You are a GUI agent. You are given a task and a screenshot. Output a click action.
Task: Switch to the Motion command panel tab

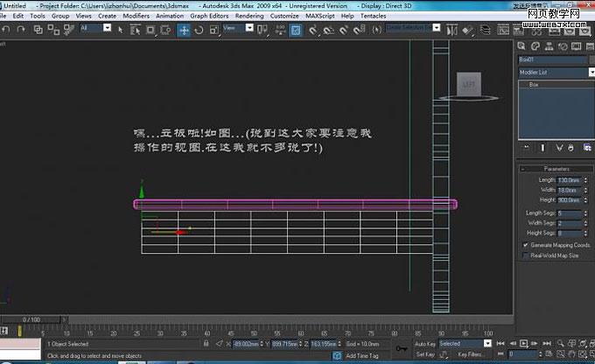(563, 46)
